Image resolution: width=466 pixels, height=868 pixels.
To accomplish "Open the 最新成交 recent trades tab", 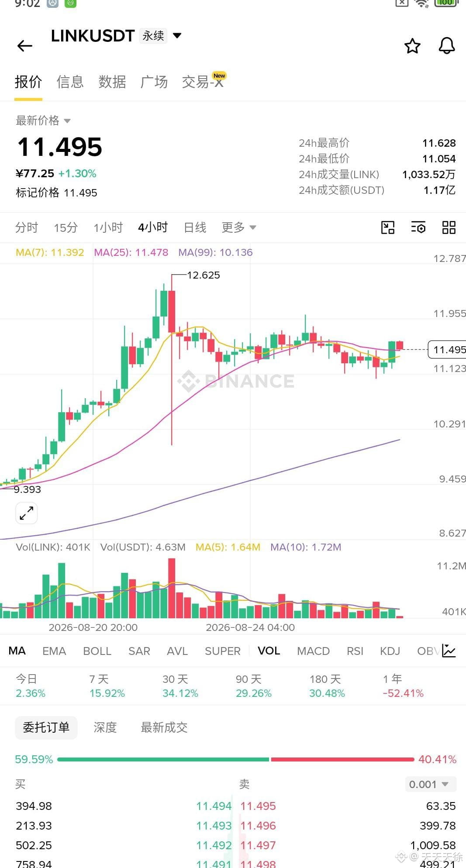I will coord(164,727).
